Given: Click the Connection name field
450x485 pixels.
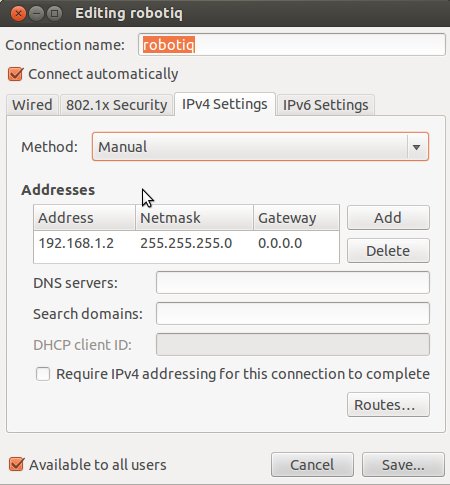Looking at the screenshot, I should pos(292,45).
